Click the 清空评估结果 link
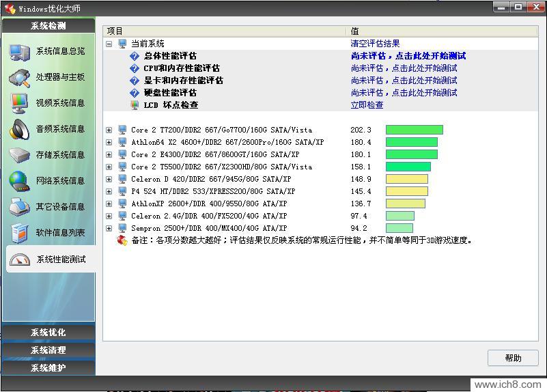 [x=375, y=44]
